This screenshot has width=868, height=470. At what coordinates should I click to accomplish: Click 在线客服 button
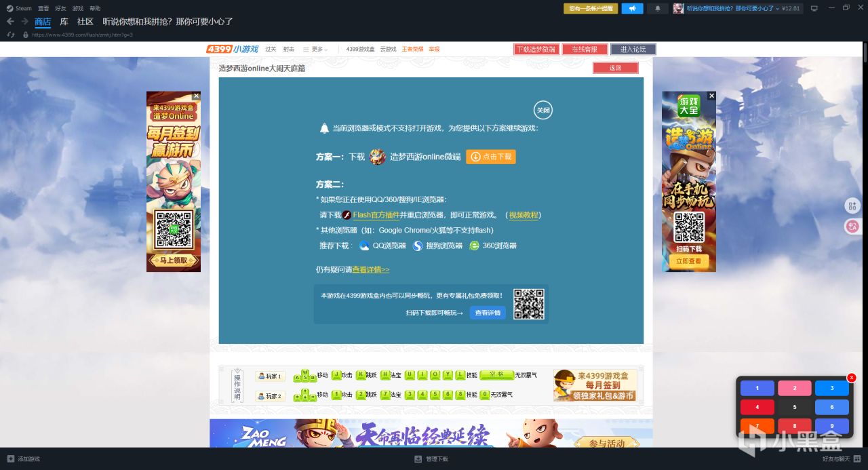tap(585, 49)
